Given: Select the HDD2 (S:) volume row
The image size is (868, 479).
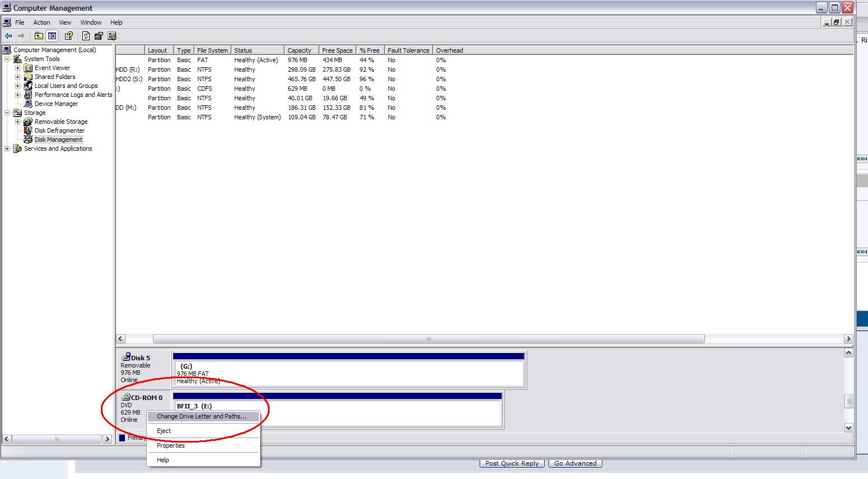Looking at the screenshot, I should tap(485, 79).
